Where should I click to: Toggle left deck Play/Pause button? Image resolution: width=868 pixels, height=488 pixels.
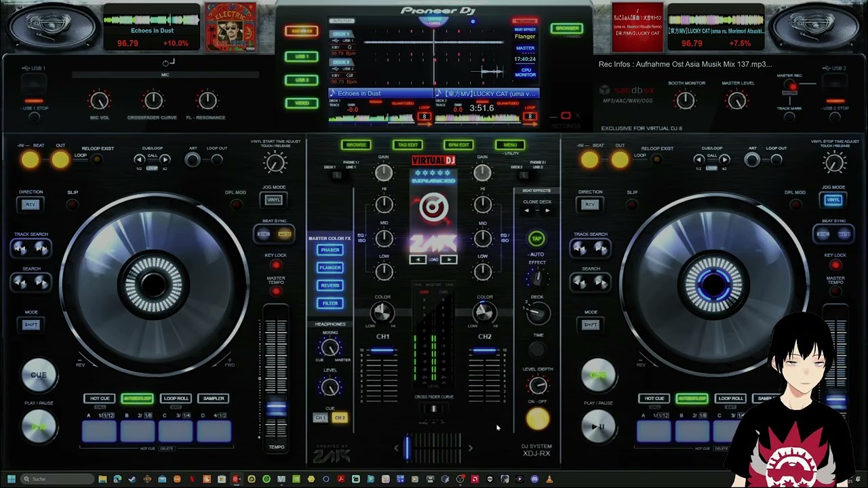coord(39,428)
